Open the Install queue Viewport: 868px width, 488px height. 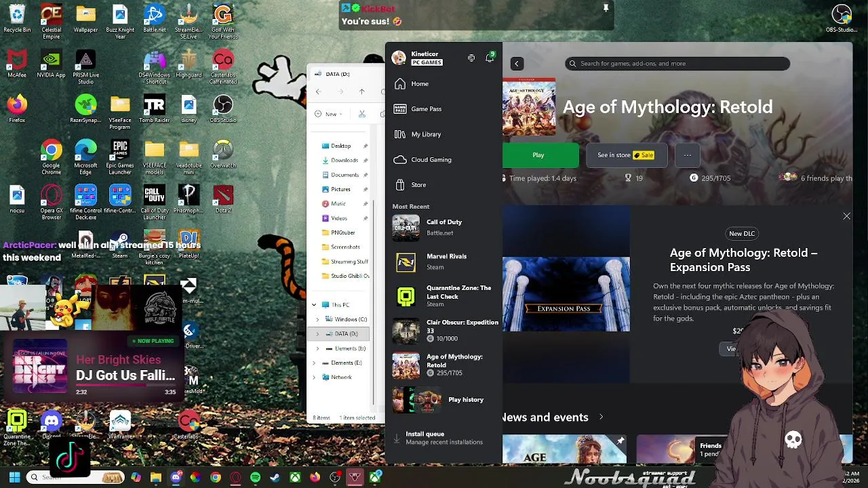(x=443, y=438)
